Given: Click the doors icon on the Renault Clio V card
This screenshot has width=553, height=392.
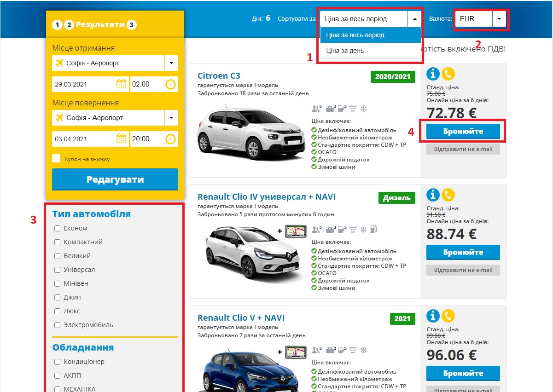Looking at the screenshot, I should point(342,350).
